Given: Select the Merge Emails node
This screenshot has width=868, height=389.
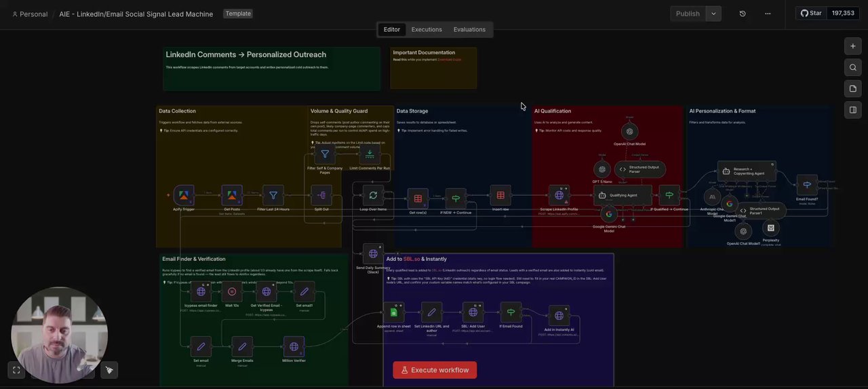Looking at the screenshot, I should pos(242,347).
